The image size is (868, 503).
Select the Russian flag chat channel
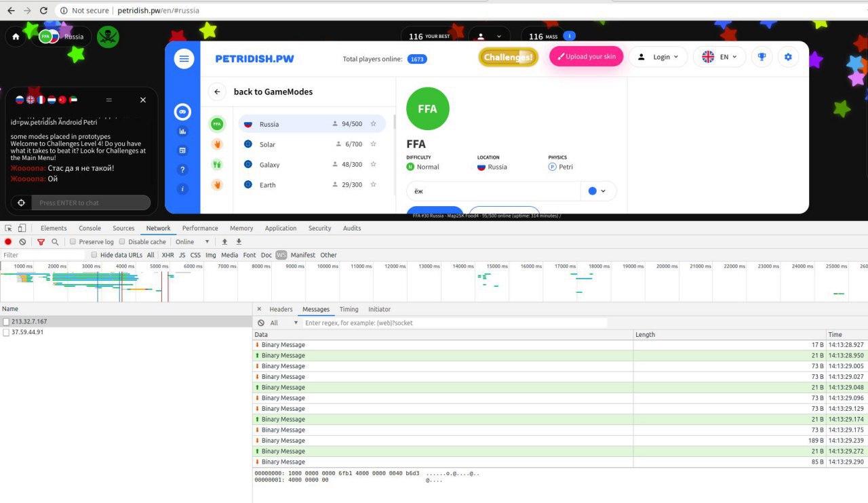coord(20,100)
